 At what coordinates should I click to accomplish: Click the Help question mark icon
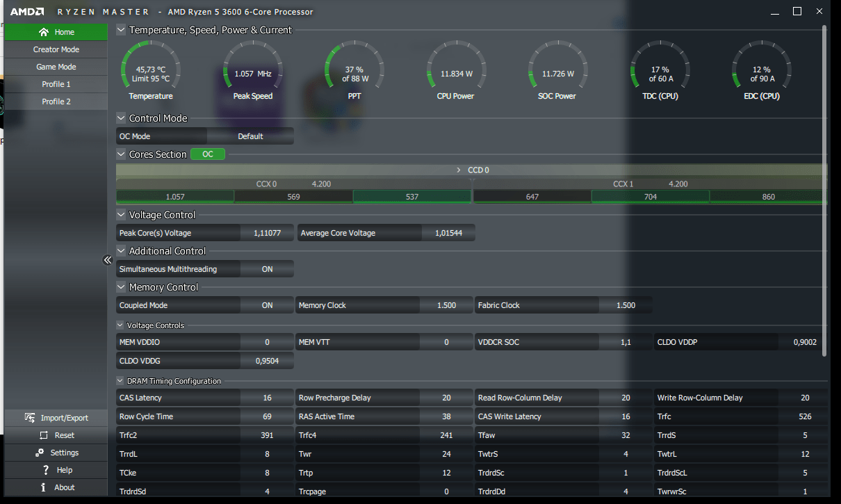pyautogui.click(x=44, y=470)
